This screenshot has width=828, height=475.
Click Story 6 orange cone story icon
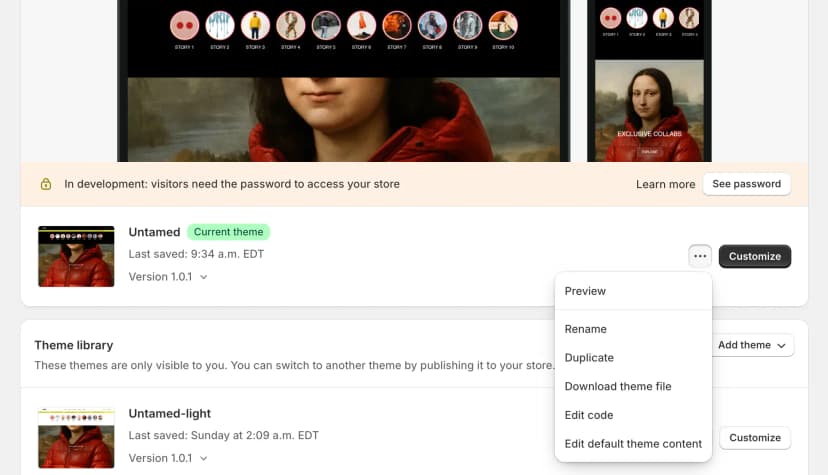(x=361, y=24)
